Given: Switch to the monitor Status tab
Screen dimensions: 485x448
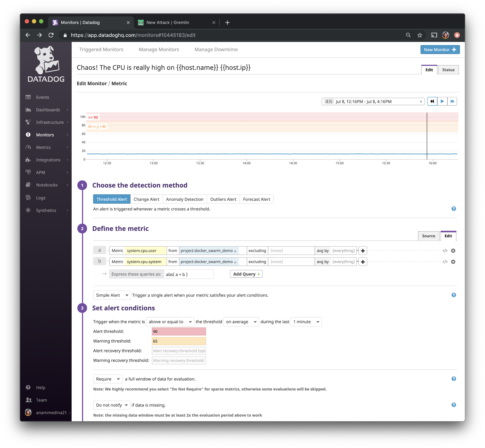Looking at the screenshot, I should coord(448,70).
